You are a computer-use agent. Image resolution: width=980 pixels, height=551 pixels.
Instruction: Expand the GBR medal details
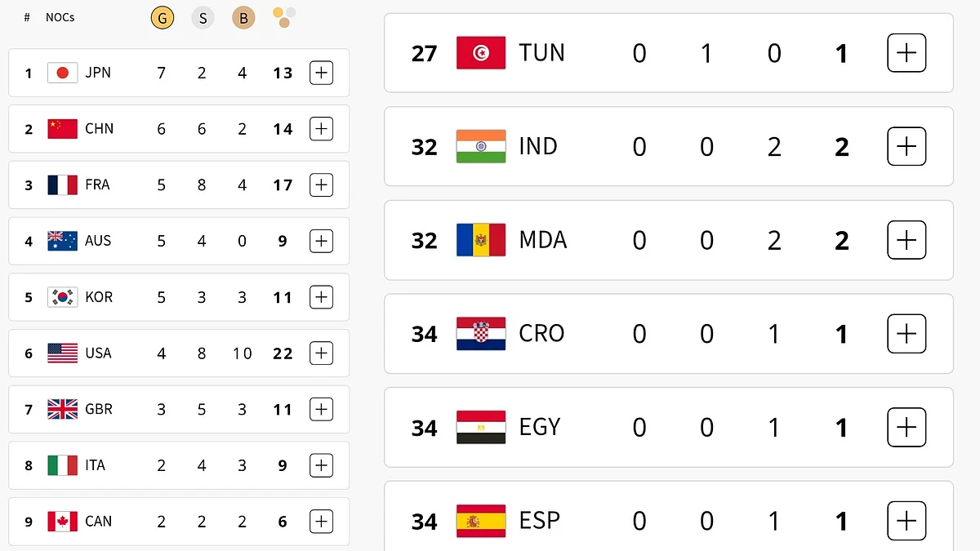tap(322, 409)
